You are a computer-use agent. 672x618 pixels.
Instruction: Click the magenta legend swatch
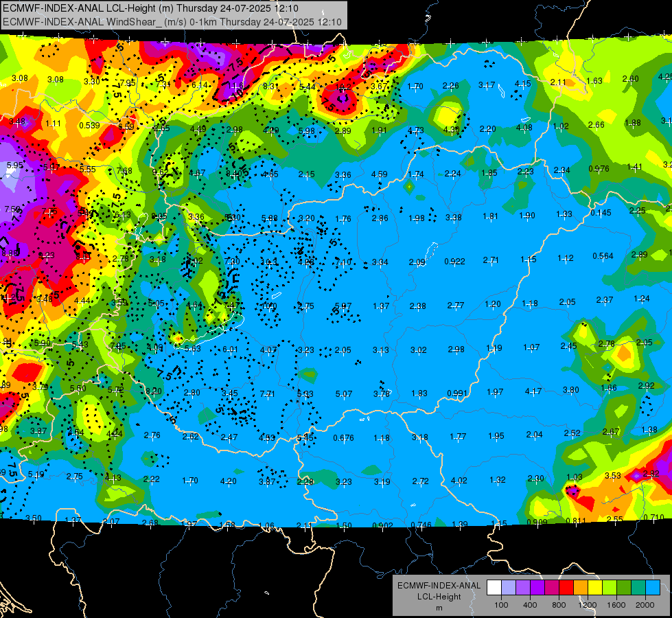point(552,588)
